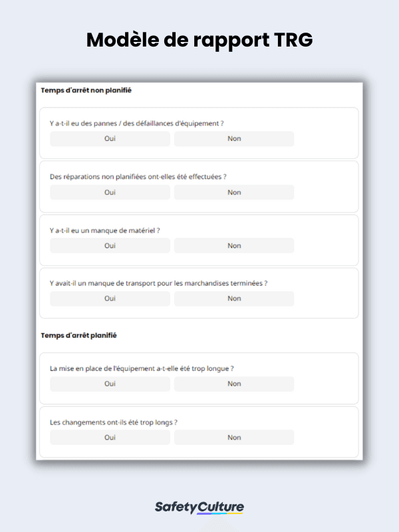Click the marchandises terminées question text
The height and width of the screenshot is (532, 399).
point(158,283)
